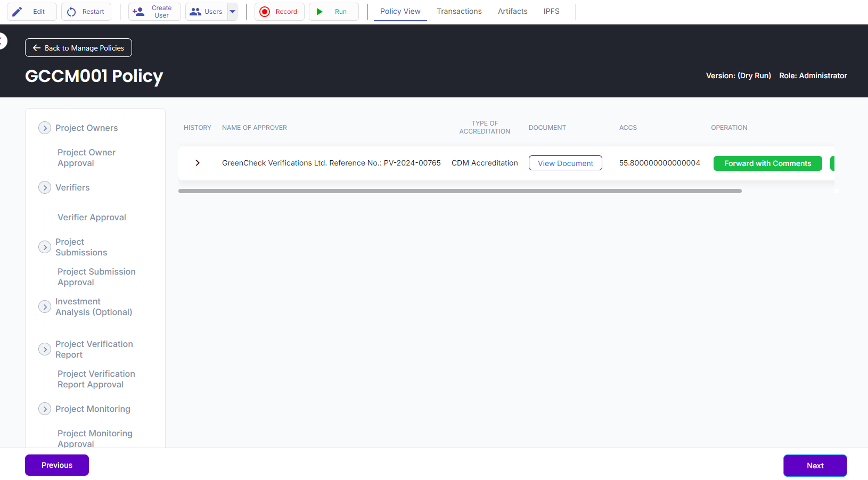Open the Users dropdown arrow

[233, 12]
